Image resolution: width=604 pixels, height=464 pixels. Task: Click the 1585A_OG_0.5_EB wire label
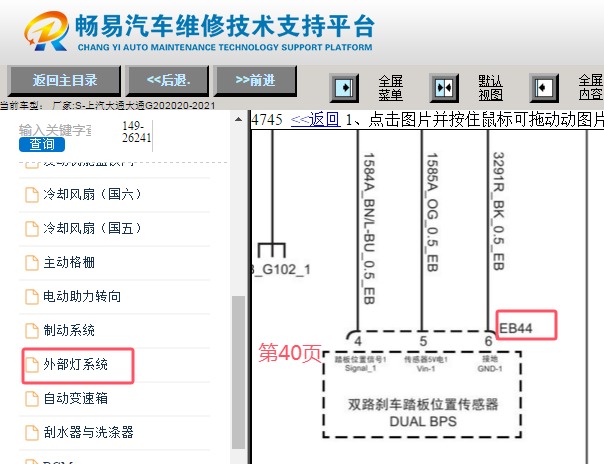tap(432, 212)
